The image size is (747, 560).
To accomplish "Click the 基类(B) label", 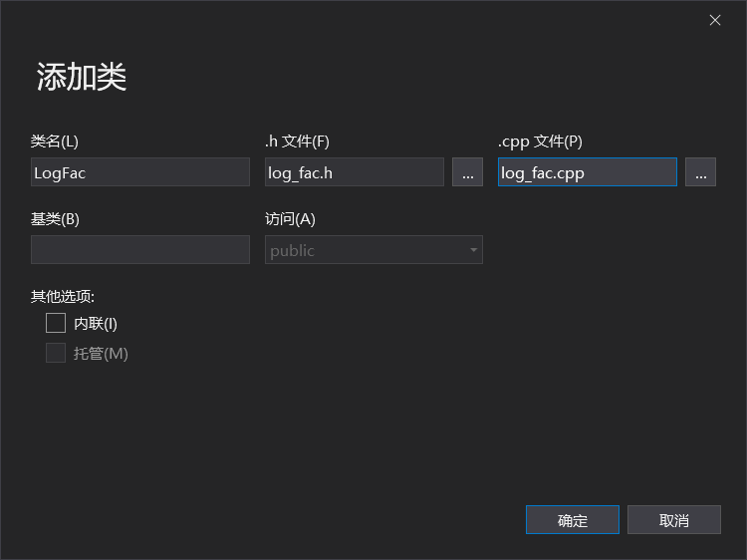I will [x=55, y=219].
